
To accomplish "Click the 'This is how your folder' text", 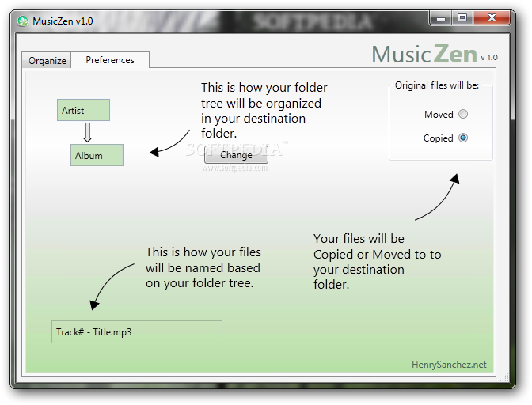I will (264, 88).
